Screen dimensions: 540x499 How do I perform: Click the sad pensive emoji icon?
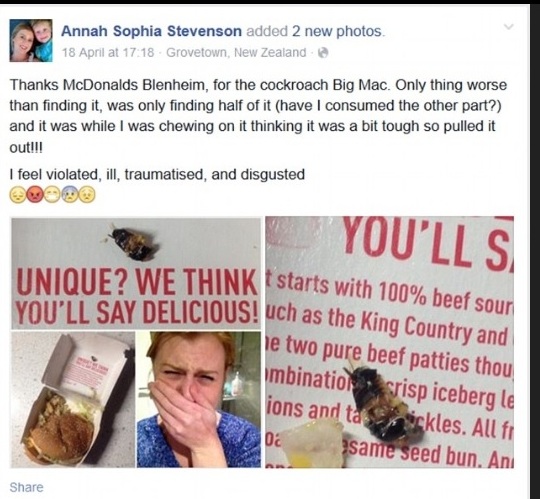[18, 195]
